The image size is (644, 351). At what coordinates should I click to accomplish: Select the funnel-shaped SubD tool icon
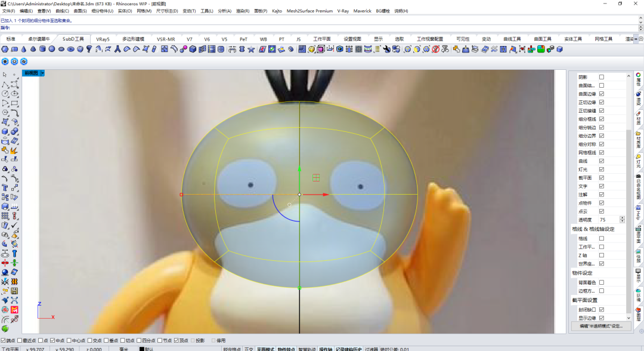coord(89,50)
